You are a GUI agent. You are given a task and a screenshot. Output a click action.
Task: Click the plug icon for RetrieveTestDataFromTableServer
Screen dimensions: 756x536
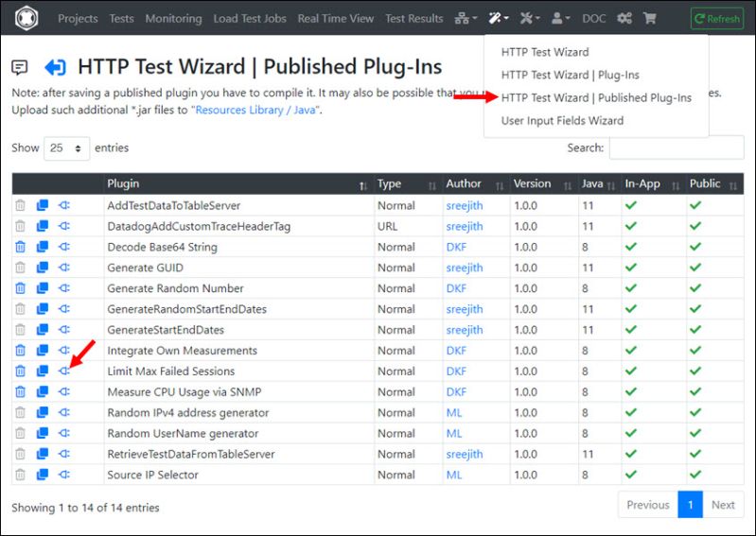click(x=64, y=454)
